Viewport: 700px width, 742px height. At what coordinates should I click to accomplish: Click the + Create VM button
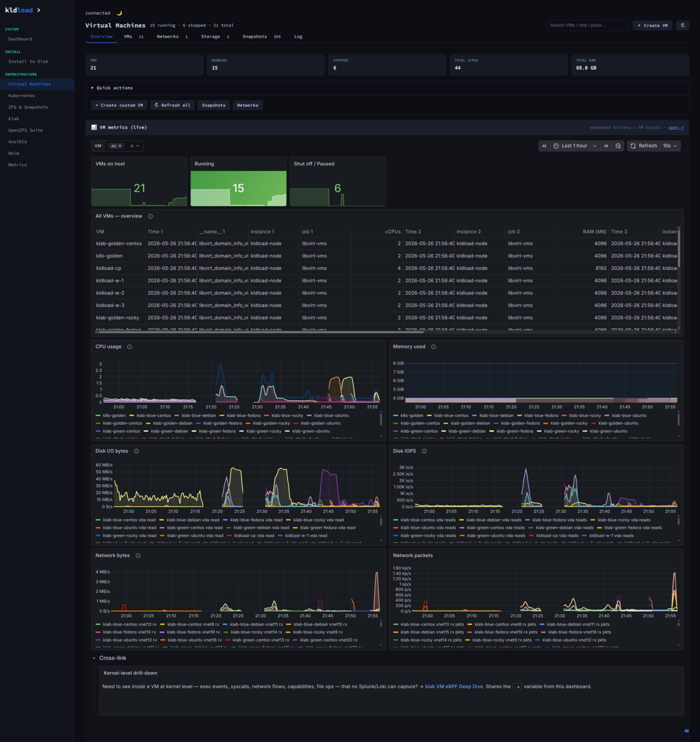[652, 25]
